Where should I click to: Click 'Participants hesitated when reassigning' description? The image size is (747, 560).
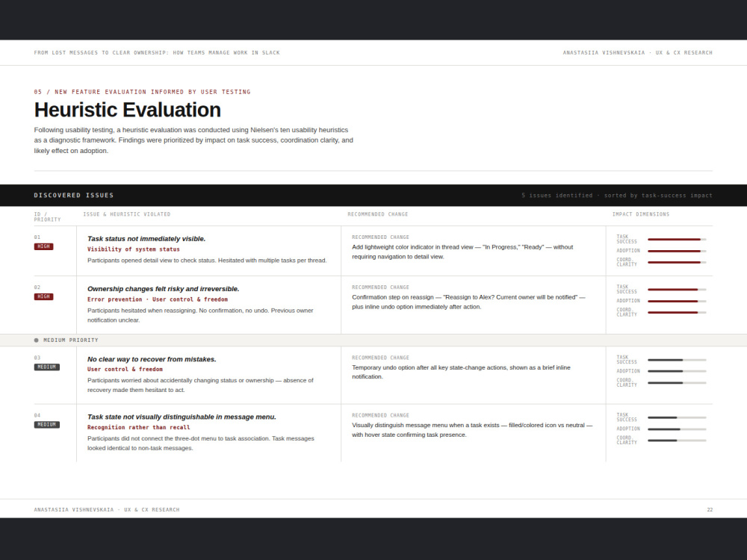pos(200,315)
